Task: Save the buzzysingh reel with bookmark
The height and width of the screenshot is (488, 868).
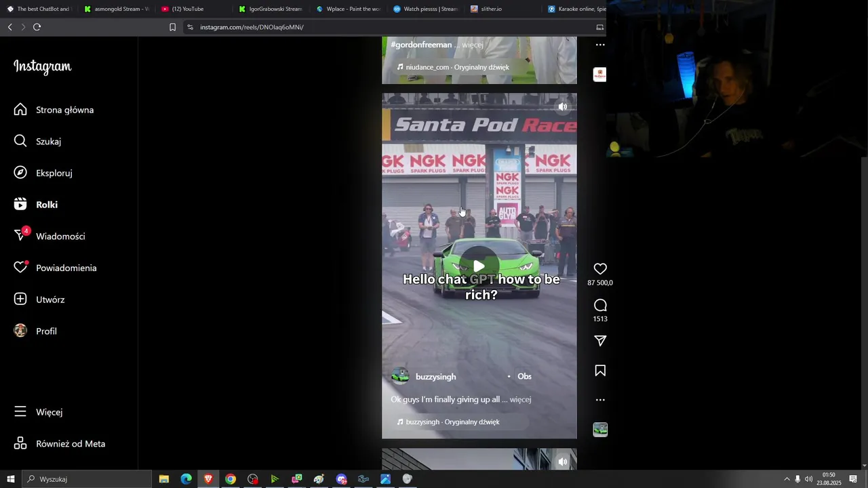Action: 600,371
